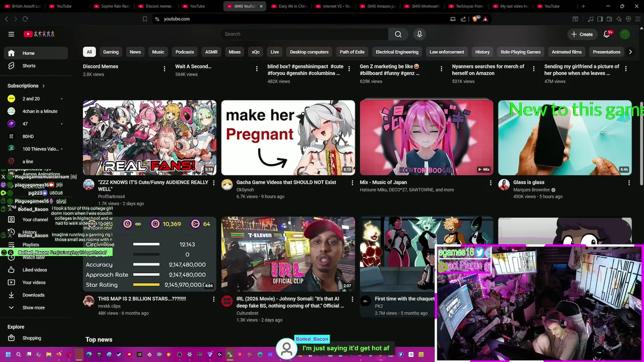Screen dimensions: 644x362
Task: Select the Podcasts filter chip
Action: point(185,52)
